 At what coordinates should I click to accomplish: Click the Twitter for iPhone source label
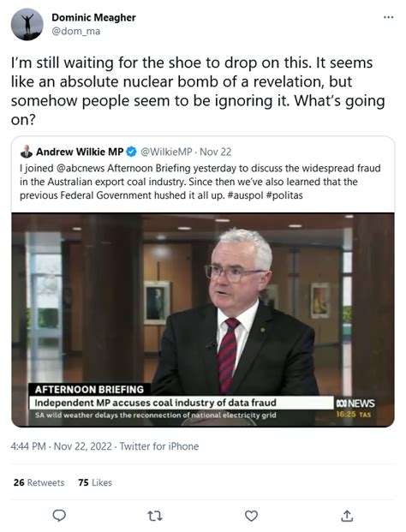[x=159, y=446]
